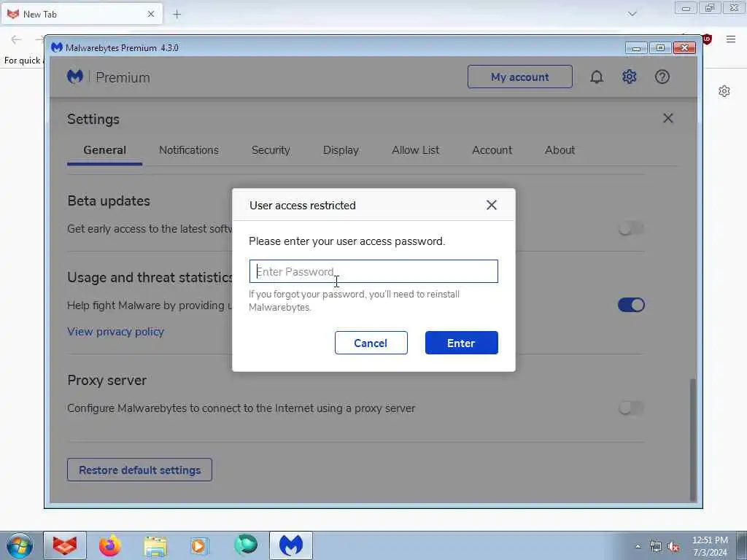Click the red fox browser taskbar icon
The image size is (747, 560).
pyautogui.click(x=65, y=545)
